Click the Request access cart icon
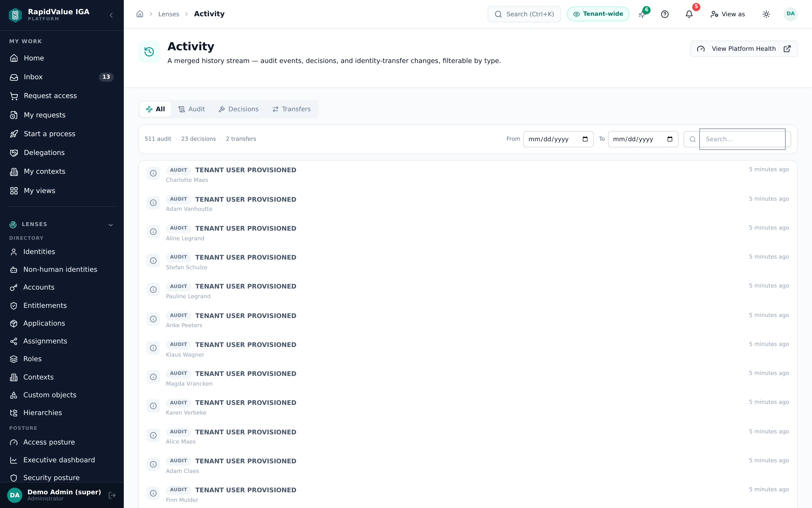The height and width of the screenshot is (508, 812). 14,96
